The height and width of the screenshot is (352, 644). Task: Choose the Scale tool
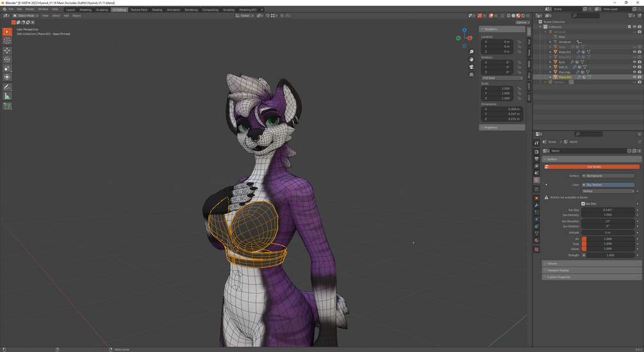click(x=7, y=68)
